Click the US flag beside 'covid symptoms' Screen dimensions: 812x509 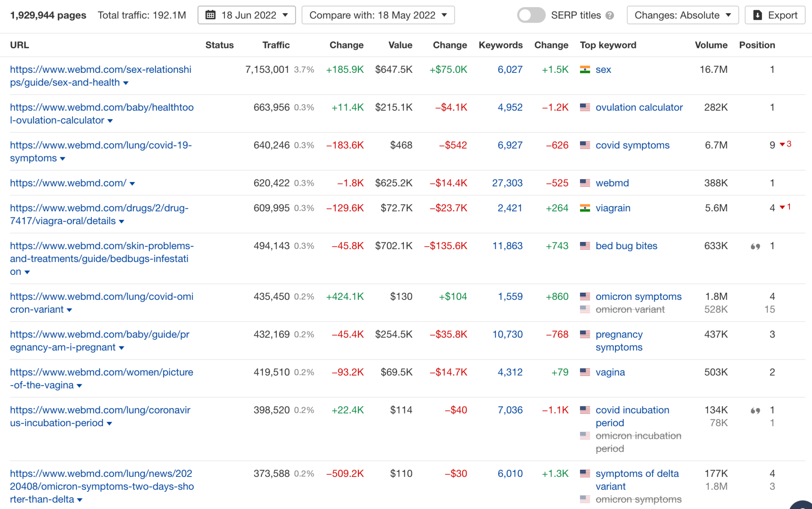(x=585, y=145)
